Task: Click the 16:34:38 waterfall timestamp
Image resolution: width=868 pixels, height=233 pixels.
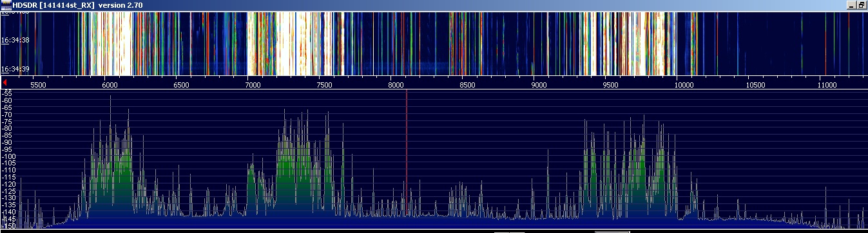Action: [x=15, y=40]
